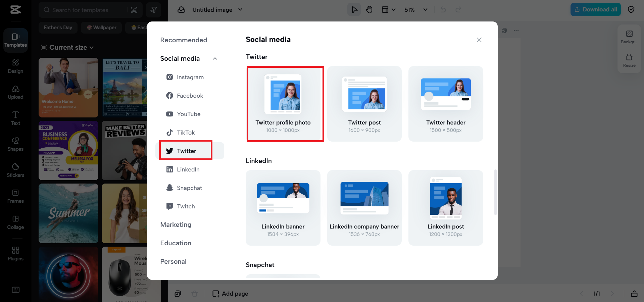This screenshot has width=644, height=302.
Task: Open the Templates sidebar panel
Action: [15, 40]
